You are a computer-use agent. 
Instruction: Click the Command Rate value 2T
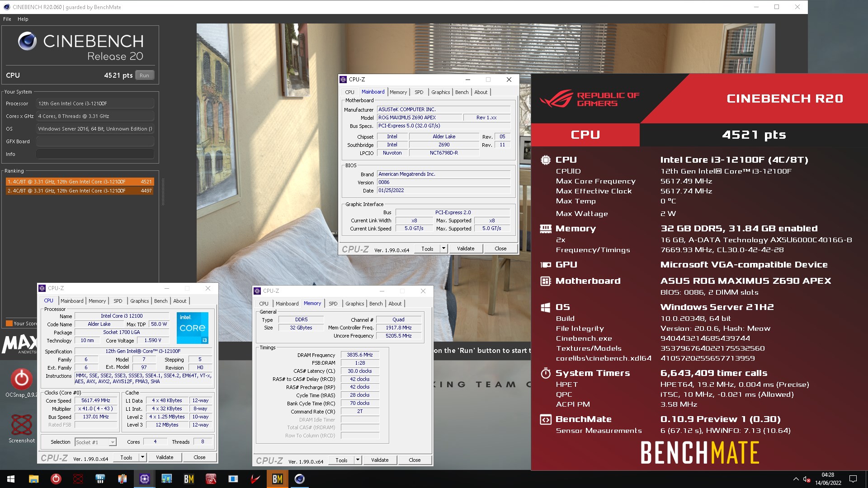360,412
